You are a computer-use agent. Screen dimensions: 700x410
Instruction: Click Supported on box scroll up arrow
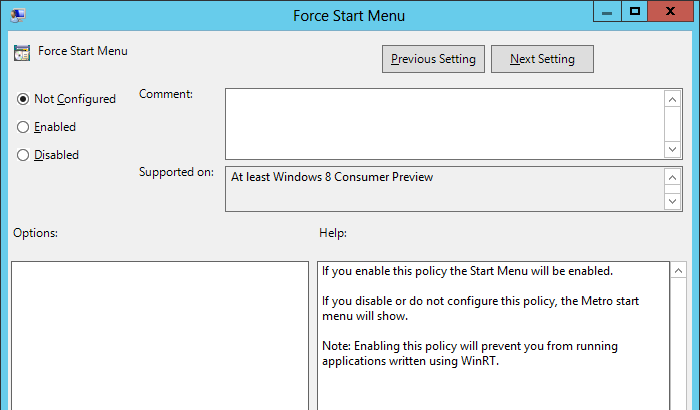[x=673, y=177]
